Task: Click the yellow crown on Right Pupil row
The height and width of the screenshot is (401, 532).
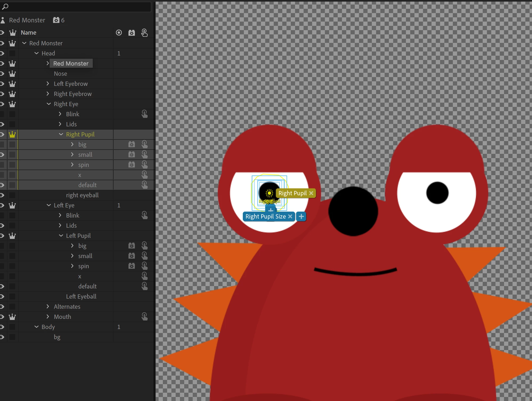Action: click(x=12, y=134)
